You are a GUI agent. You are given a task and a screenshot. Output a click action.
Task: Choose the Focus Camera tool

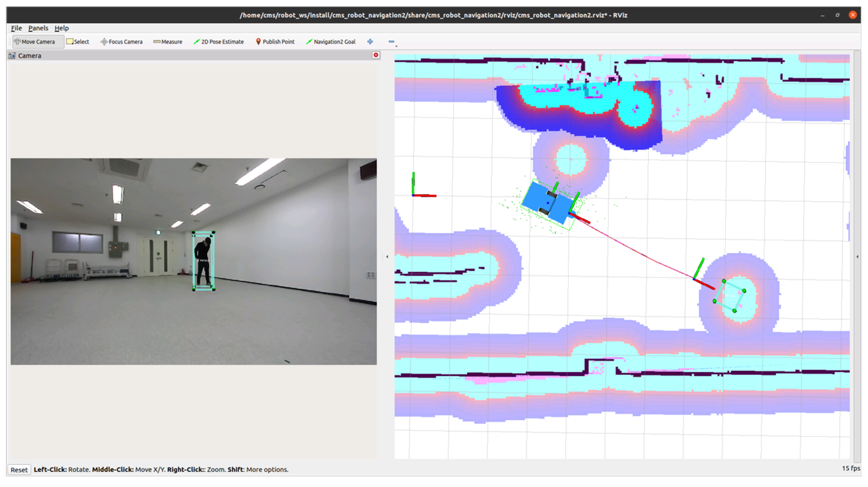pos(121,42)
